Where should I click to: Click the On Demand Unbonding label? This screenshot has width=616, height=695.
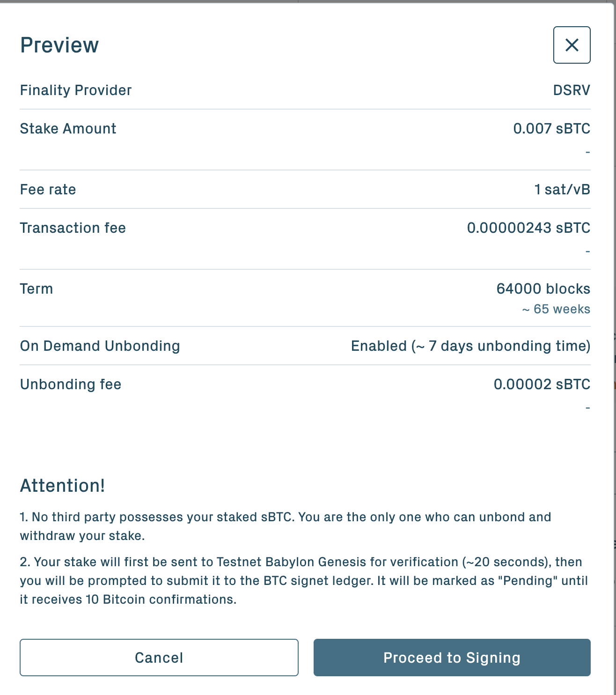(100, 346)
